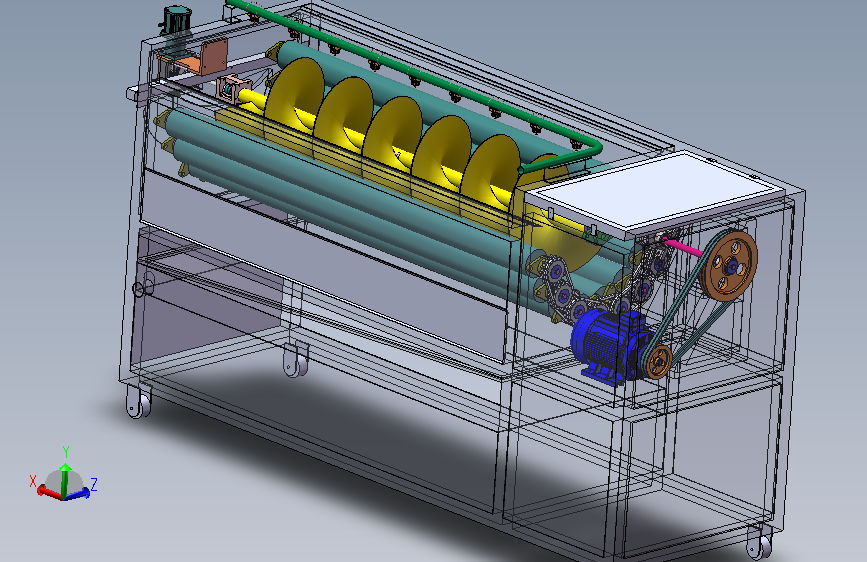Select the caster wheel at the front-left corner
The image size is (867, 562).
[138, 401]
